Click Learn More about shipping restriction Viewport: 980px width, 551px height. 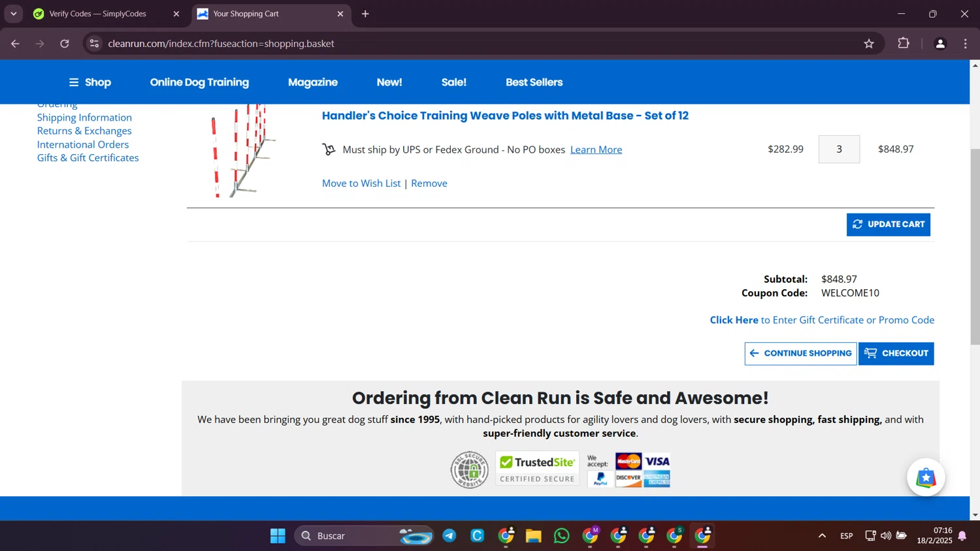pyautogui.click(x=596, y=150)
